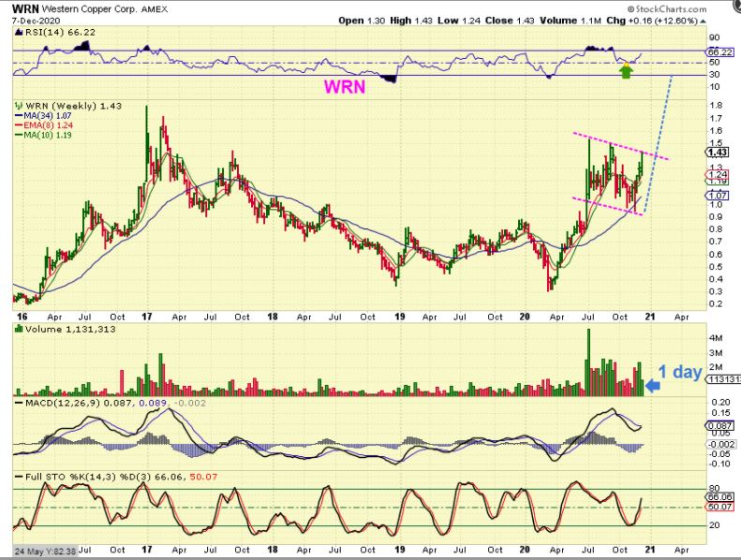The width and height of the screenshot is (741, 560).
Task: Click the icon before the Volume label
Action: point(19,329)
